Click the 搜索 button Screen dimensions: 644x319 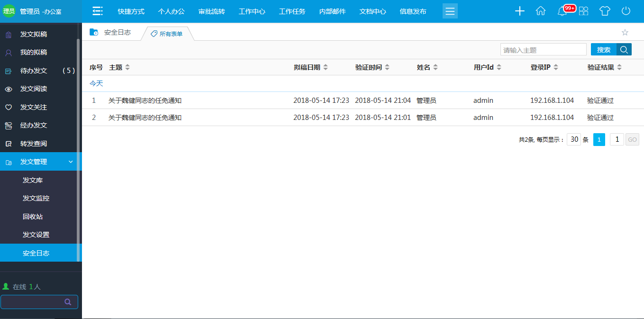(603, 50)
